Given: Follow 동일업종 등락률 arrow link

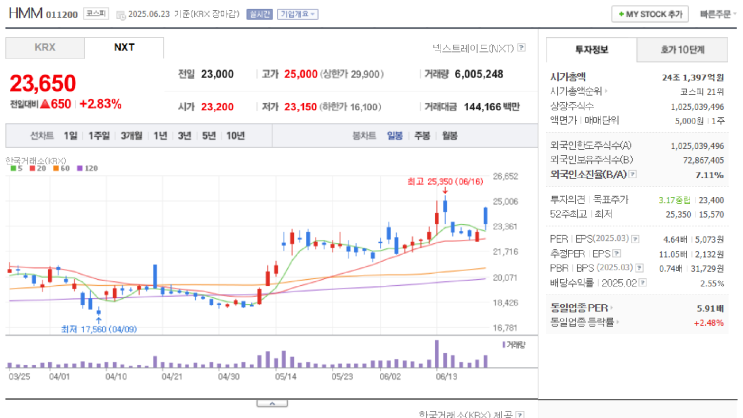Looking at the screenshot, I should pos(617,322).
